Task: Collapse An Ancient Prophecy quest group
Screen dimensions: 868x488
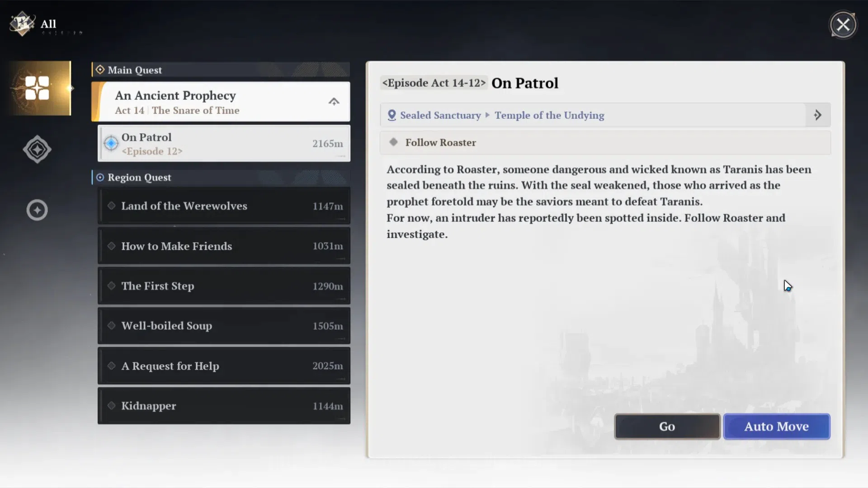Action: [334, 102]
